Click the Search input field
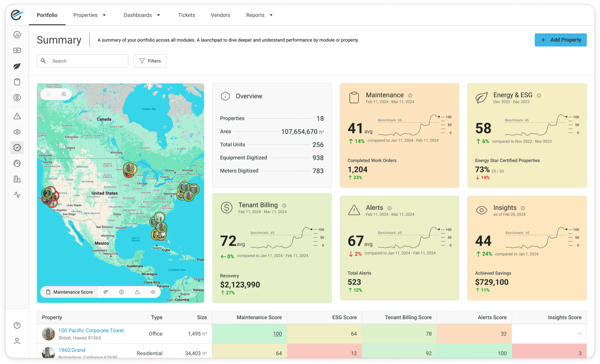 (x=82, y=61)
